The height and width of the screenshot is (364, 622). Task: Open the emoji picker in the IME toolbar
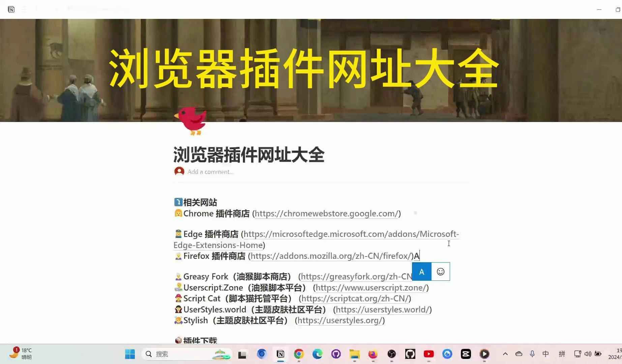(441, 272)
